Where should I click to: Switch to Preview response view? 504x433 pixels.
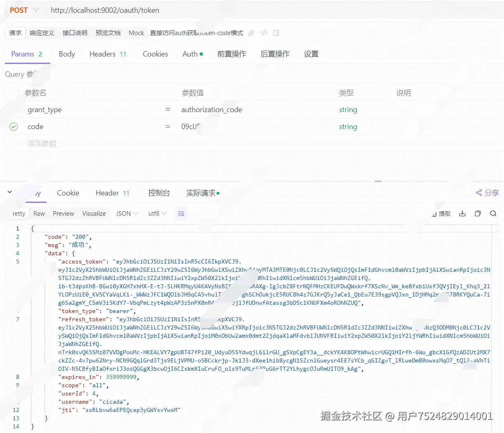64,214
